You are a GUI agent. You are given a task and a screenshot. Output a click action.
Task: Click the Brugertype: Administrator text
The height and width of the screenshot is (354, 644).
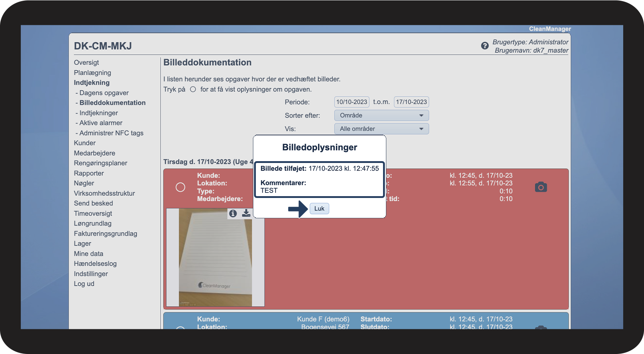click(530, 42)
